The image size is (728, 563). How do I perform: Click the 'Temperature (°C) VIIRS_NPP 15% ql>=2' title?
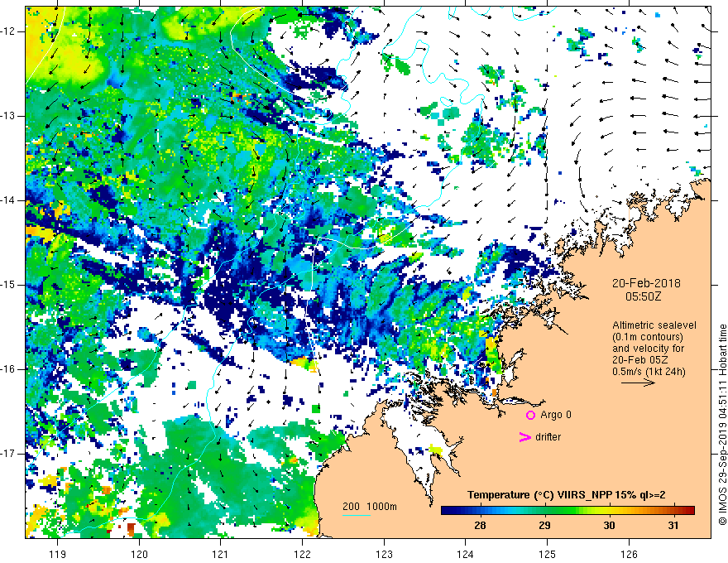point(567,495)
